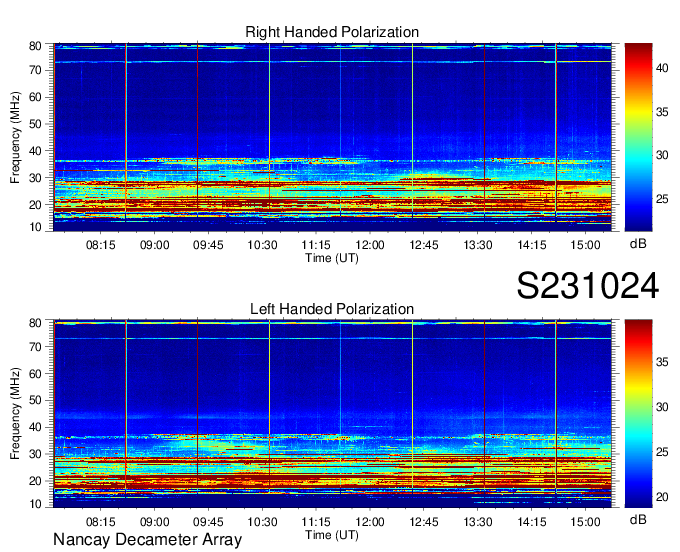The height and width of the screenshot is (552, 680).
Task: Click 09:45 time tick under Right Handed plot
Action: 208,245
